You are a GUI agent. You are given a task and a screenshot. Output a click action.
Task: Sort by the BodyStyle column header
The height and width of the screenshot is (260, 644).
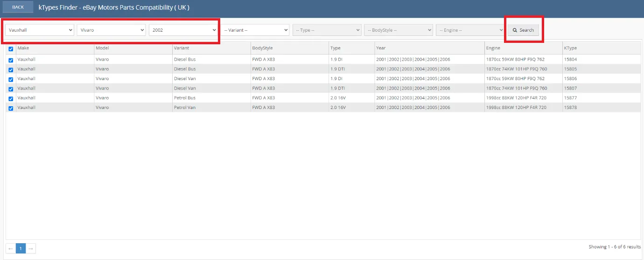click(x=289, y=48)
